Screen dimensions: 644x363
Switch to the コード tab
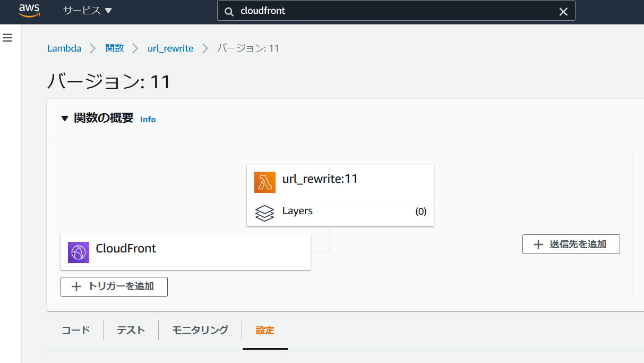pyautogui.click(x=75, y=330)
